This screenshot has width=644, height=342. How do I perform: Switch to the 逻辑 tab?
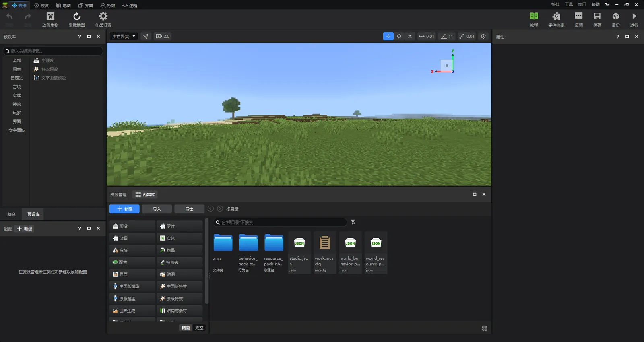[130, 5]
